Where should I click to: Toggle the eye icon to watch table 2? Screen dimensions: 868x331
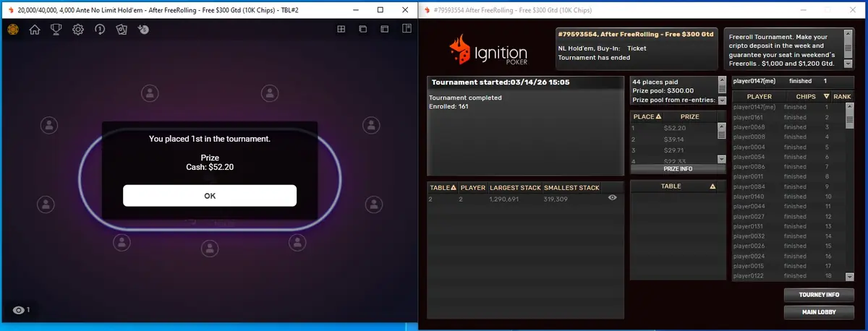(x=612, y=198)
